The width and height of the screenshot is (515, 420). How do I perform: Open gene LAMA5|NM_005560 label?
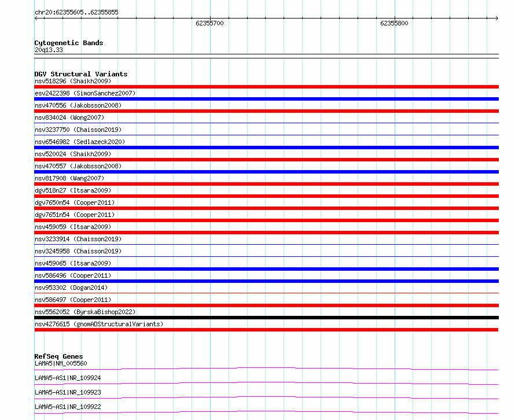pos(61,363)
